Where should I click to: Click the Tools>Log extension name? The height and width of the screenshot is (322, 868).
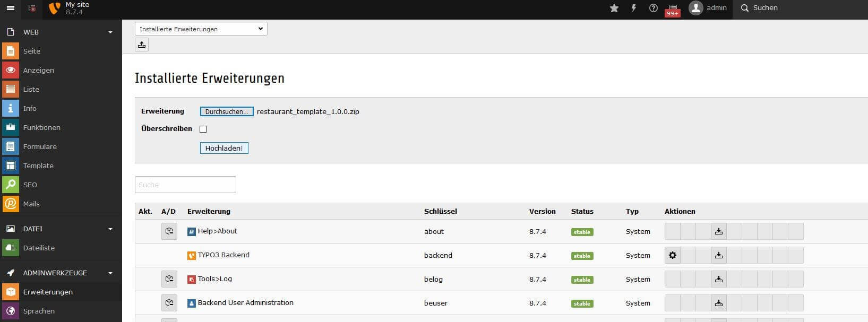(215, 279)
